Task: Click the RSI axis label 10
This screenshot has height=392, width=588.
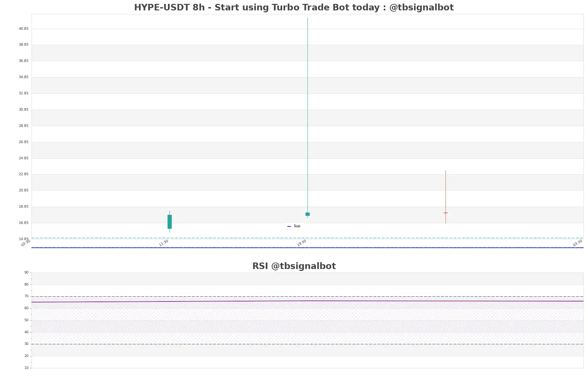Action: (x=26, y=368)
